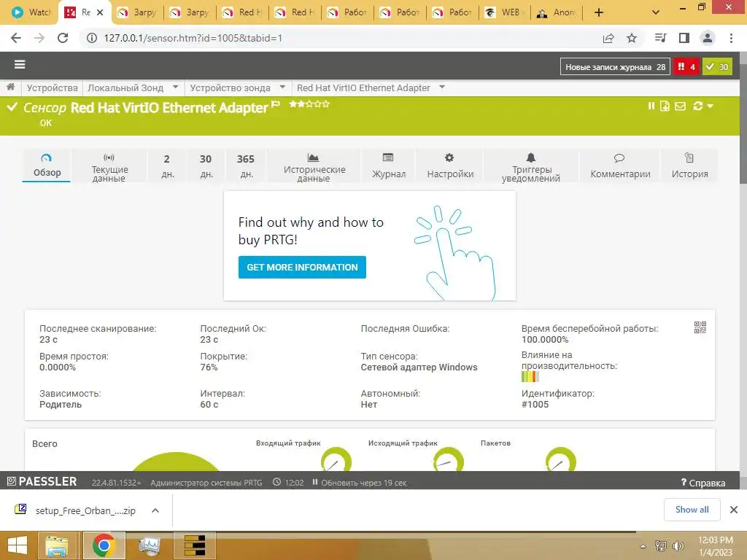The height and width of the screenshot is (560, 747).
Task: Close the active Re tab
Action: (100, 12)
